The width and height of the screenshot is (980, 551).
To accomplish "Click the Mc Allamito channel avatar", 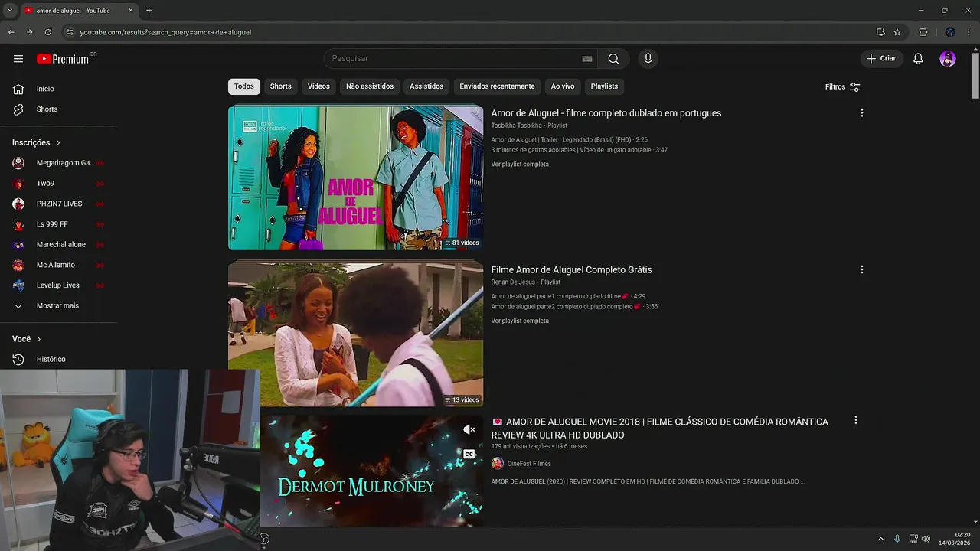I will tap(18, 265).
